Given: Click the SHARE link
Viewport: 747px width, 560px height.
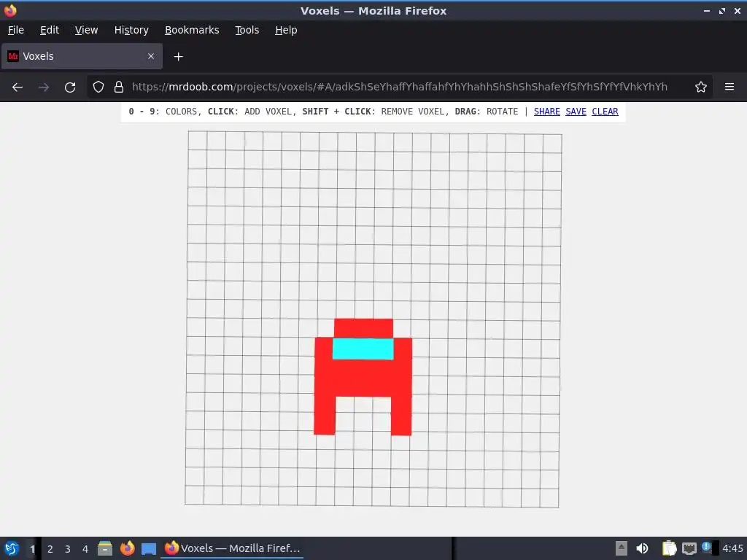Looking at the screenshot, I should coord(547,112).
